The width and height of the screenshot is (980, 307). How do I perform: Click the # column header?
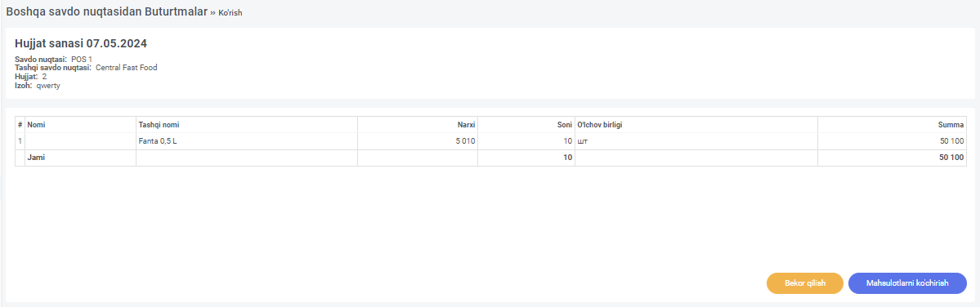tap(20, 125)
